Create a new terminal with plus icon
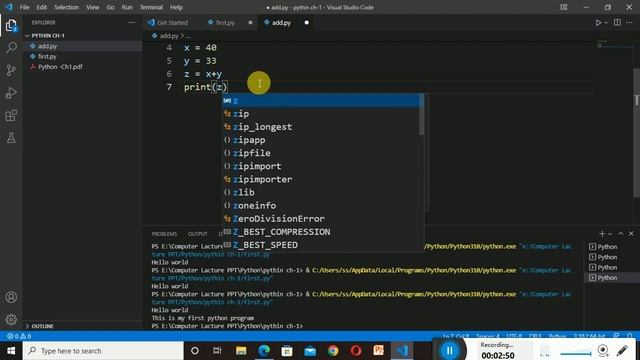640x360 pixels. coord(602,233)
